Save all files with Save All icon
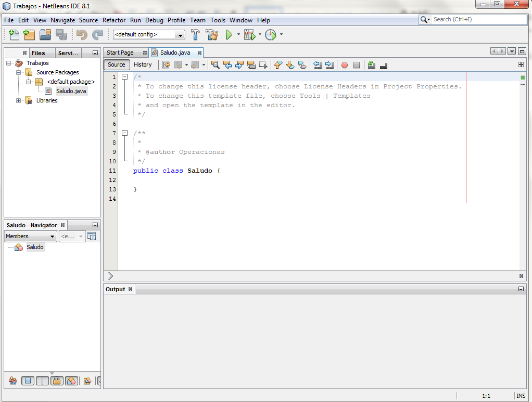 coord(60,34)
